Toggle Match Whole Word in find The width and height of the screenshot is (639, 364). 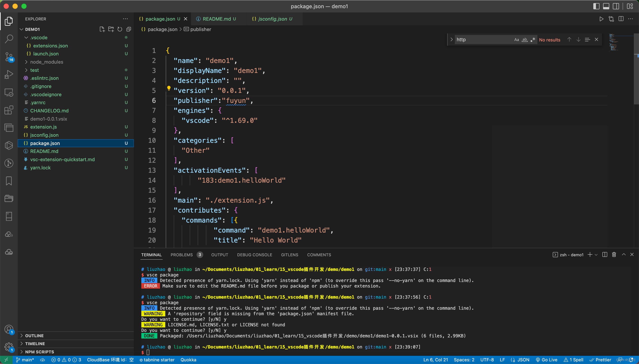(525, 39)
